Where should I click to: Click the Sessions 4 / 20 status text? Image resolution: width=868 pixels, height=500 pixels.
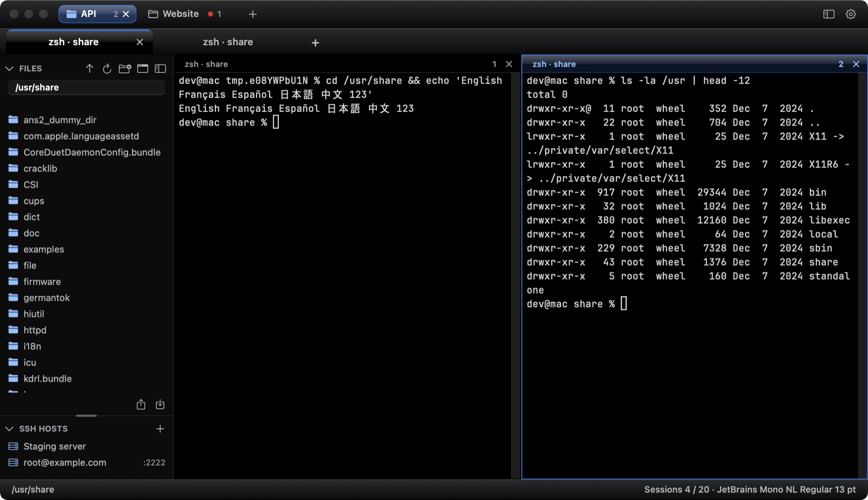point(677,489)
